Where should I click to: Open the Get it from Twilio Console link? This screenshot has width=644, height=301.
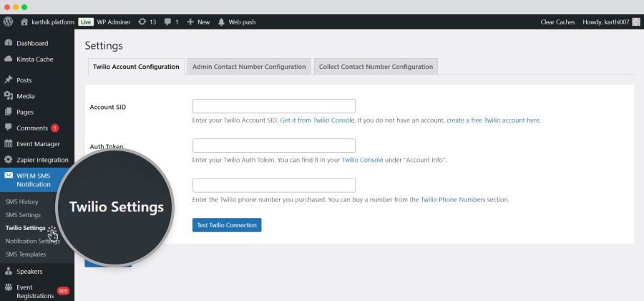pos(317,120)
